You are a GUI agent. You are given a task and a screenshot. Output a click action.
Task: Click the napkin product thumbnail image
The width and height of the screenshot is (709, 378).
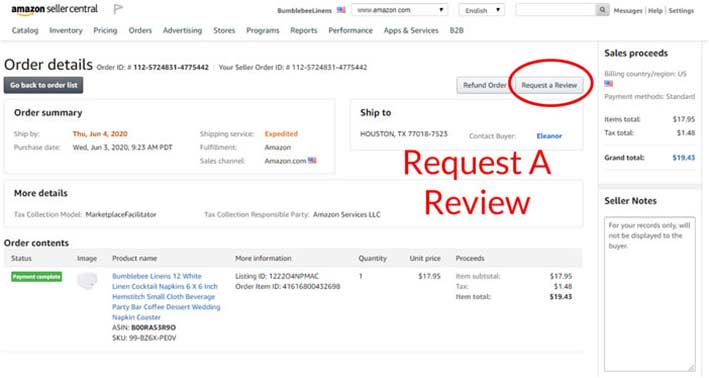(x=87, y=281)
